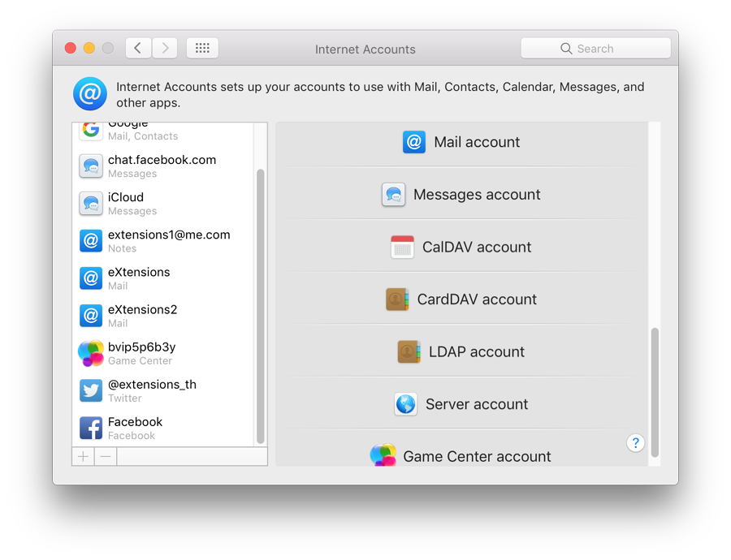Click the Messages account bubble icon
This screenshot has width=731, height=560.
click(393, 194)
